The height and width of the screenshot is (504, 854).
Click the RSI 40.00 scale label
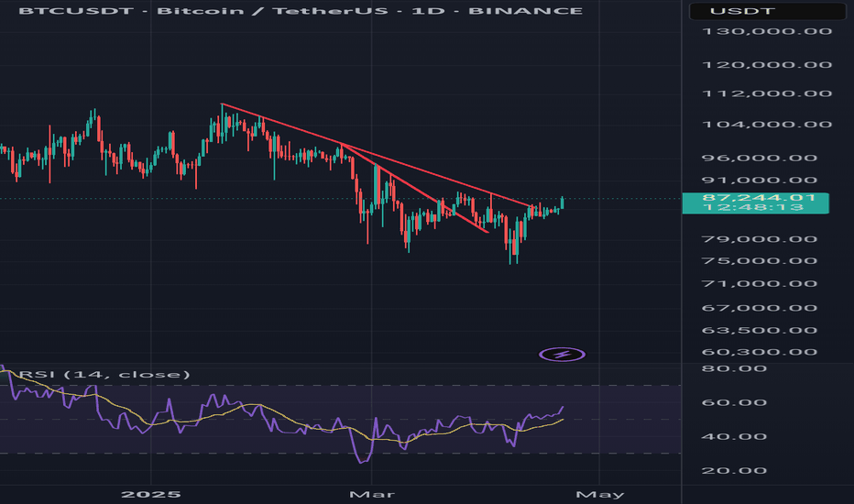[734, 437]
